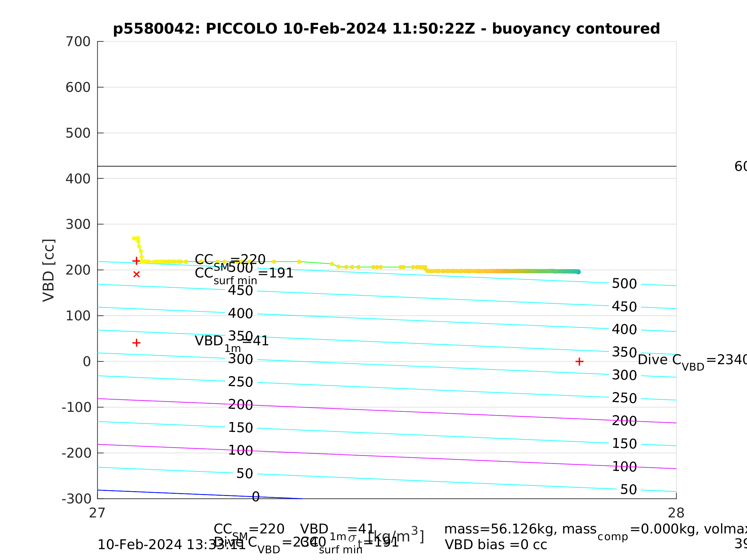Click the horizontal black line above 400

click(x=387, y=166)
